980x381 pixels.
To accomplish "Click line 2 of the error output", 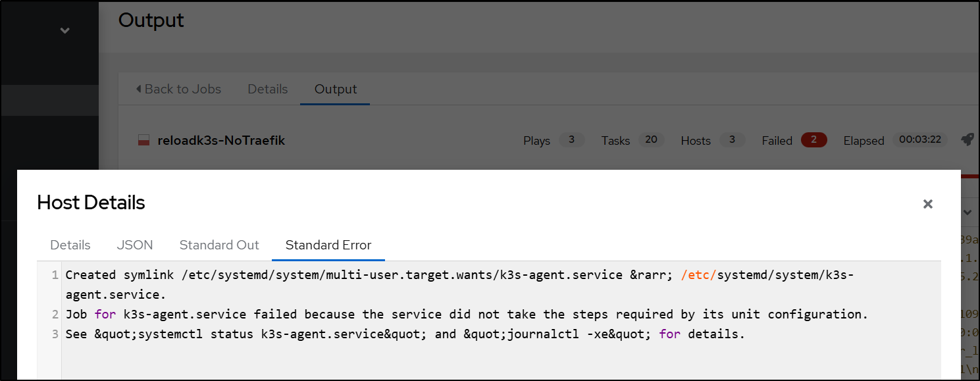I will coord(467,315).
